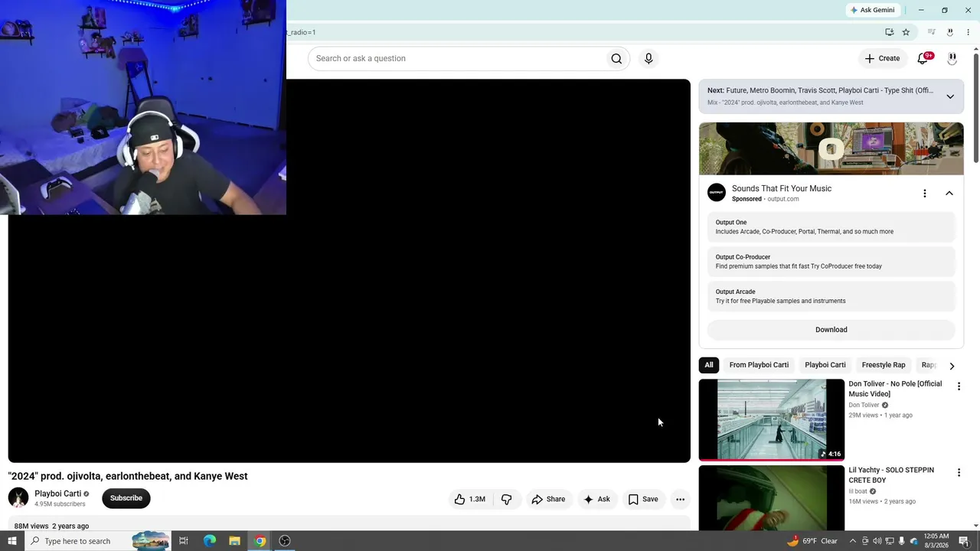980x551 pixels.
Task: Like the video with 1.3M likes
Action: point(470,499)
